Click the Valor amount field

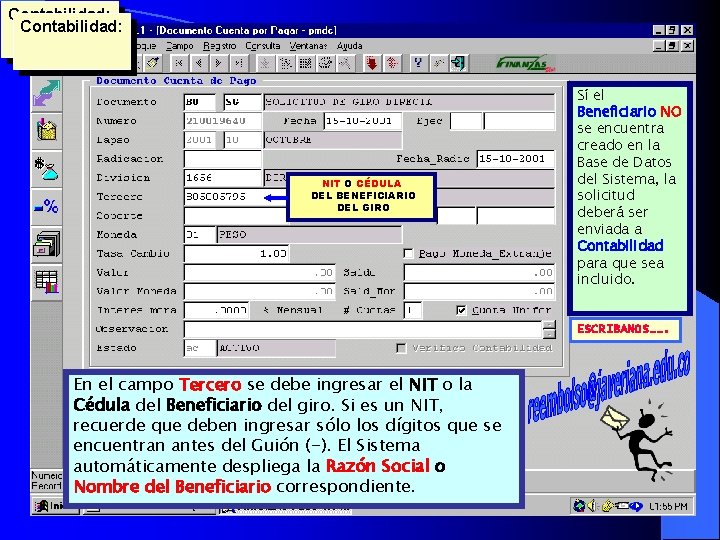[x=259, y=273]
